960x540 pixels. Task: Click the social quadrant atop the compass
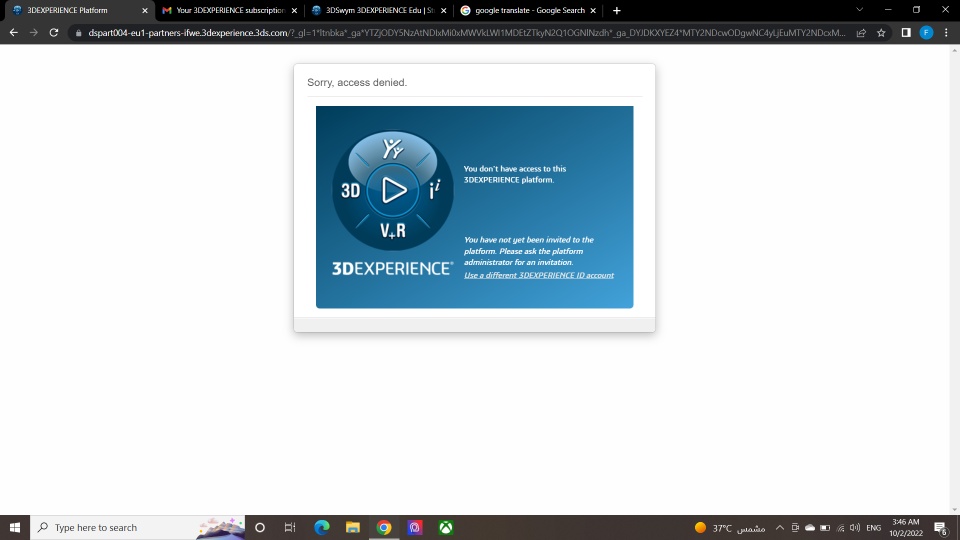tap(392, 149)
